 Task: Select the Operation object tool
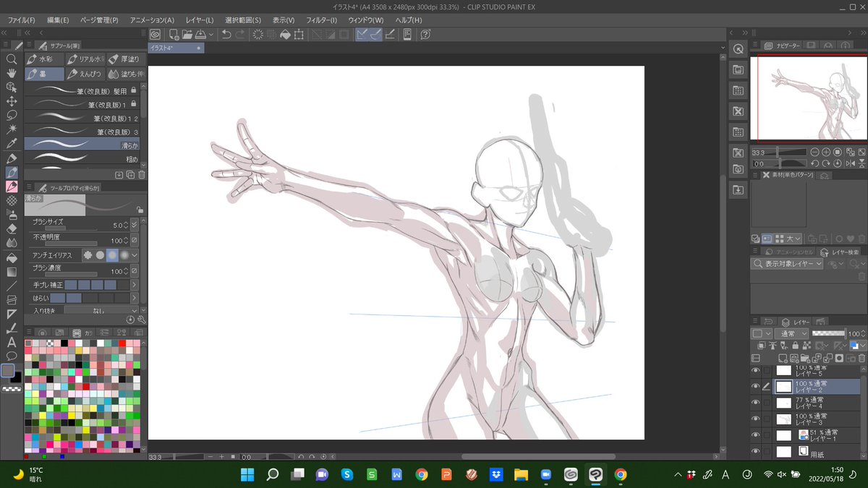[x=12, y=87]
